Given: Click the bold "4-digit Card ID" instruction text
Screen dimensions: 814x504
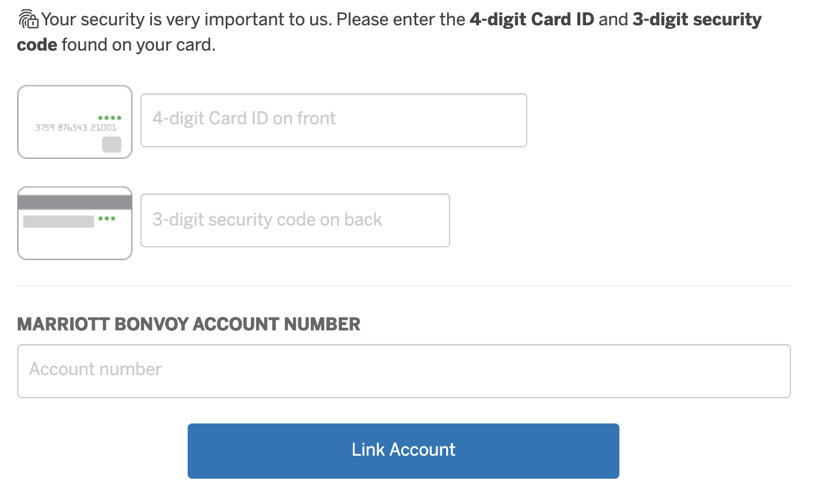Looking at the screenshot, I should 532,20.
